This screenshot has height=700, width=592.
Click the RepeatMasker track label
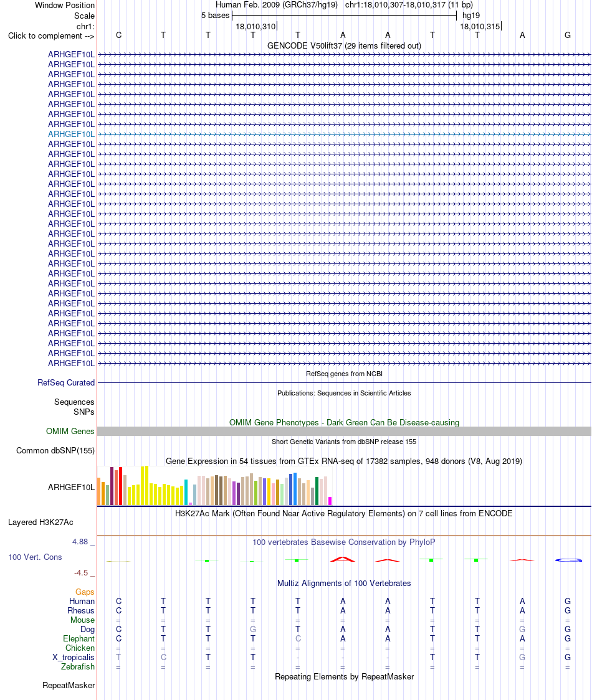(x=69, y=685)
